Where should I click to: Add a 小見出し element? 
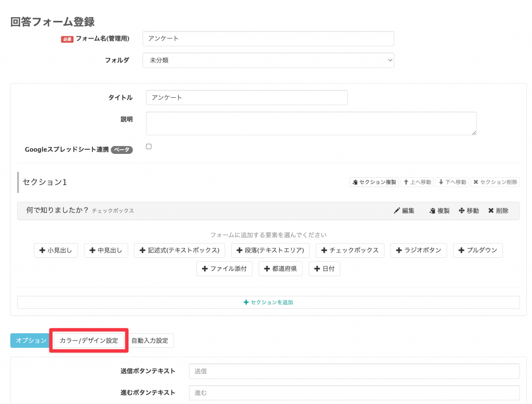(x=56, y=250)
